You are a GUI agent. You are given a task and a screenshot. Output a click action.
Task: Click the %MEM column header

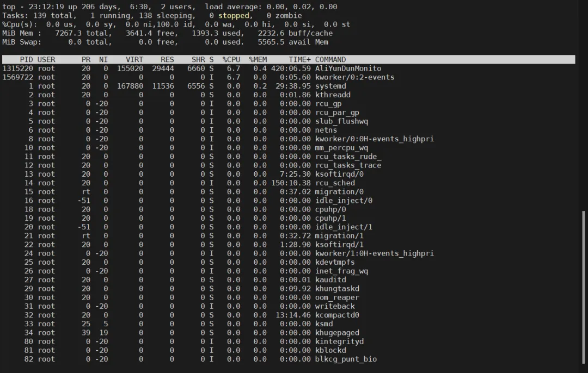258,60
